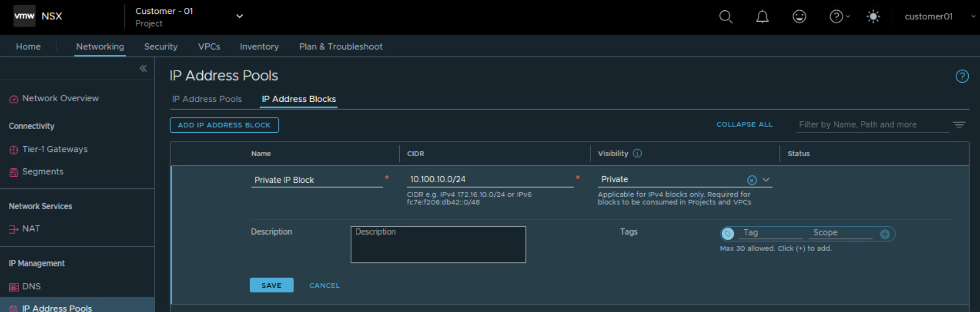Image resolution: width=980 pixels, height=312 pixels.
Task: Open the Visibility dropdown arrow
Action: pos(766,180)
